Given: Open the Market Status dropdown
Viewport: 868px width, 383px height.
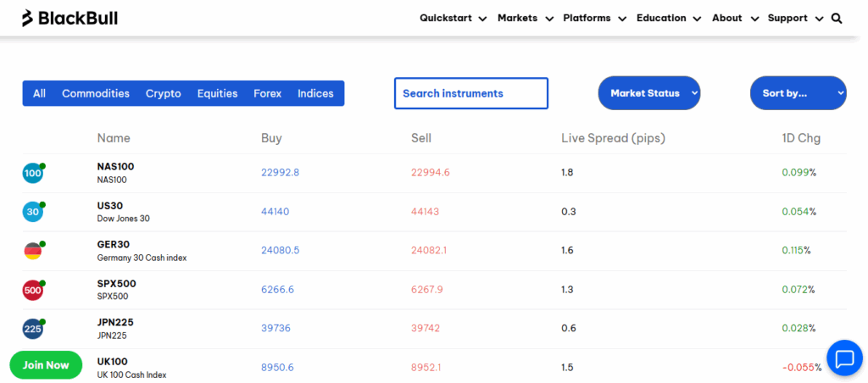Looking at the screenshot, I should pyautogui.click(x=648, y=93).
